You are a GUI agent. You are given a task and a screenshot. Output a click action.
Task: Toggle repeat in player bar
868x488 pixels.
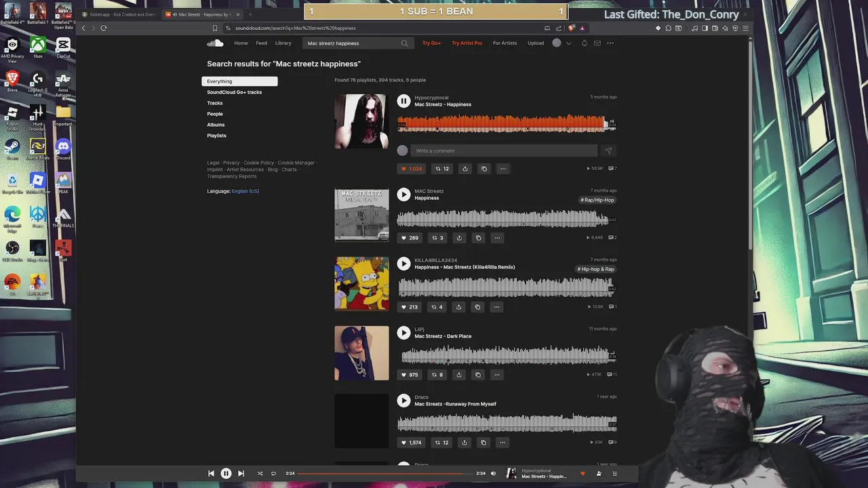[x=274, y=474]
